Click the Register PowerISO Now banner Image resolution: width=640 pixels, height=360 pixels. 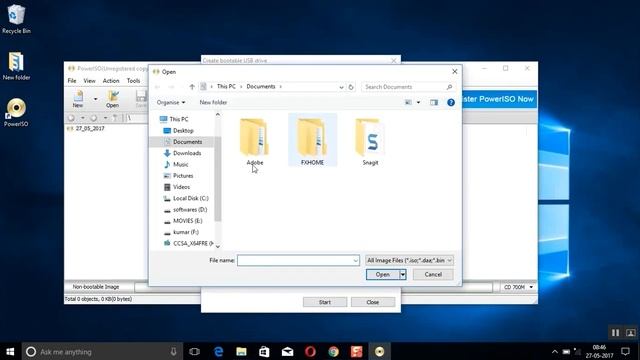[500, 99]
